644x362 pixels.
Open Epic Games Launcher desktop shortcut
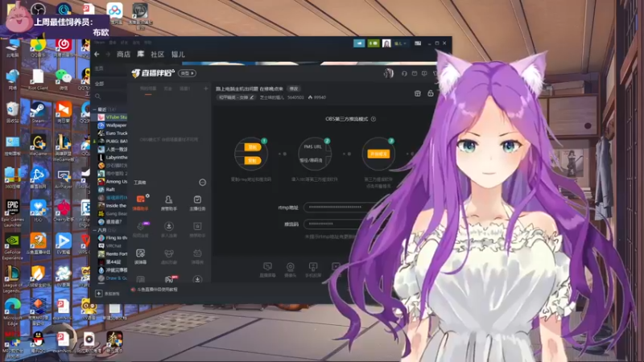pyautogui.click(x=13, y=213)
